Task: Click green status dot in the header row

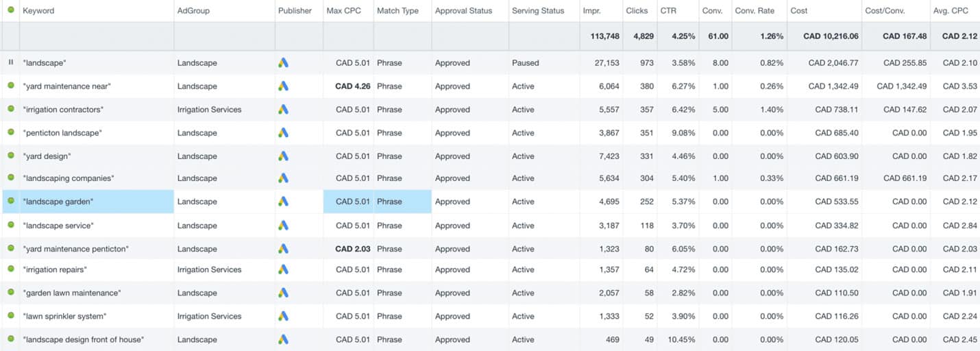Action: tap(10, 10)
